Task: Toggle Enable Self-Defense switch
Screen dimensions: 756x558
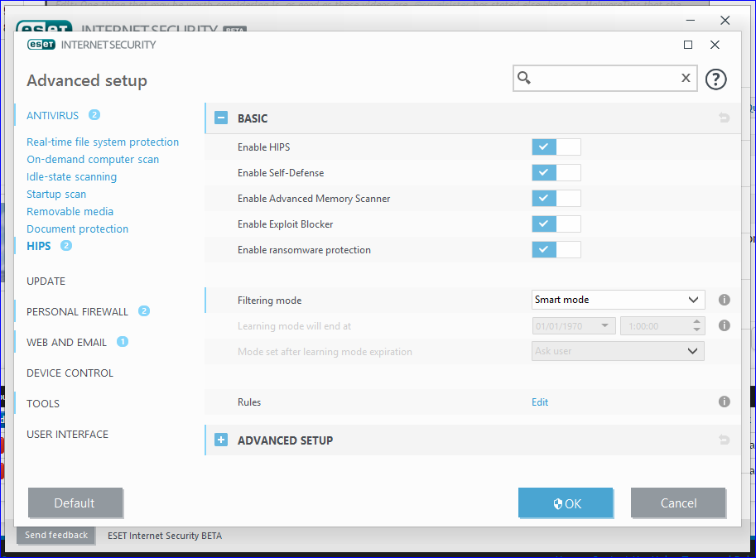Action: (556, 172)
